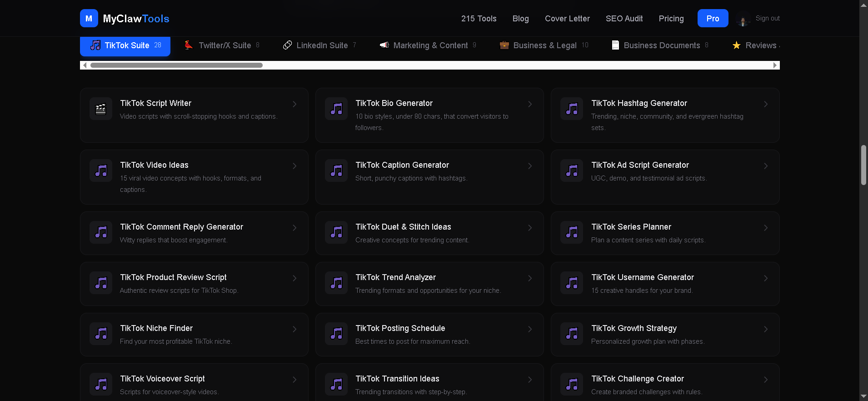Open the Business Documents tab
This screenshot has height=401, width=868.
[660, 45]
